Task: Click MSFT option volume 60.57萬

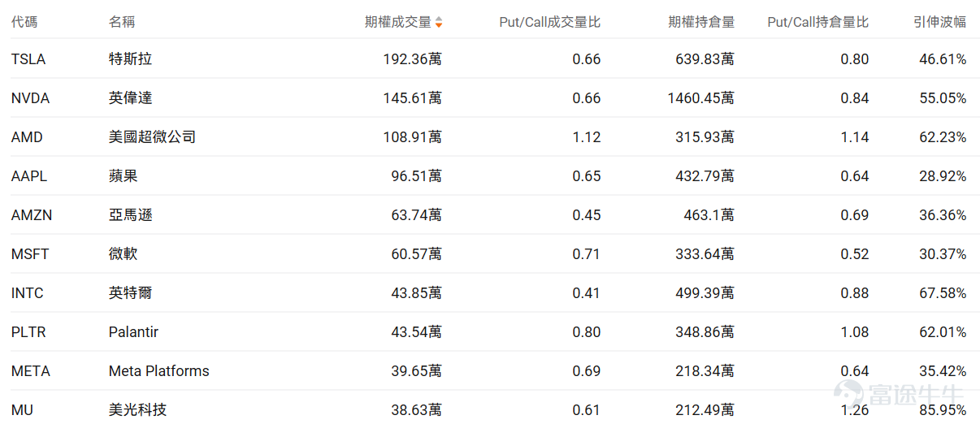Action: point(417,254)
